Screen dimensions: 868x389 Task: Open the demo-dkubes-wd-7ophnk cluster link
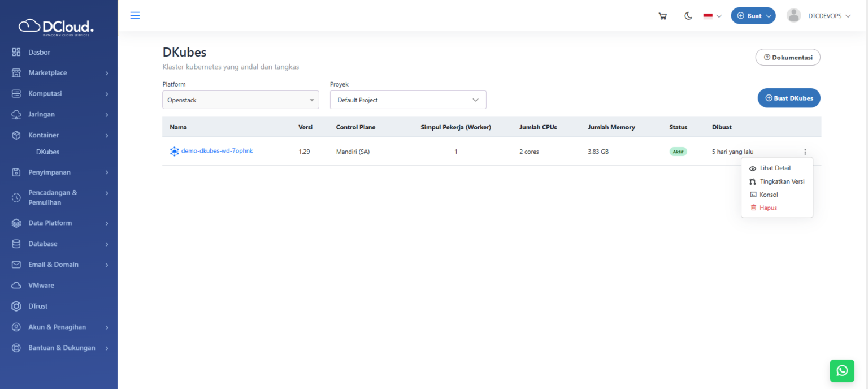click(217, 151)
